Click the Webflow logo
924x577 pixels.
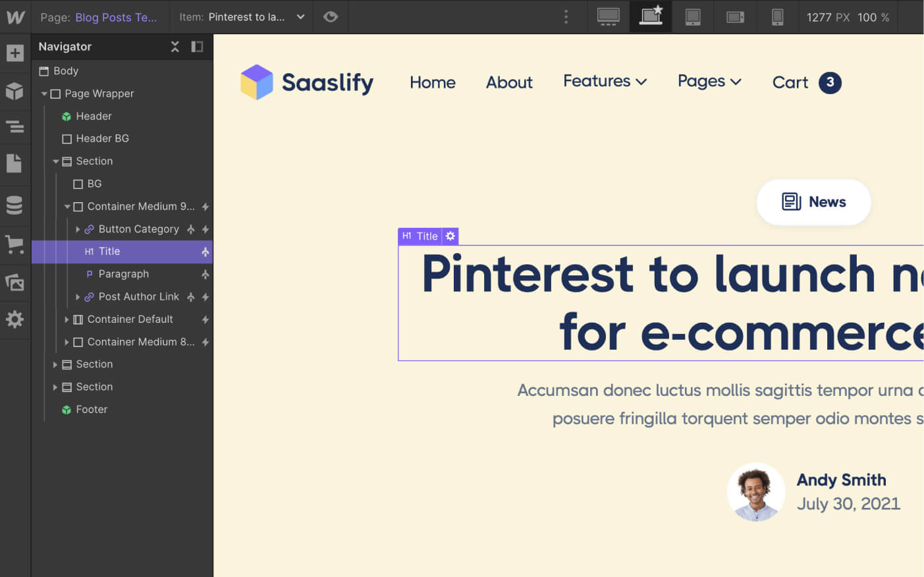[x=16, y=17]
